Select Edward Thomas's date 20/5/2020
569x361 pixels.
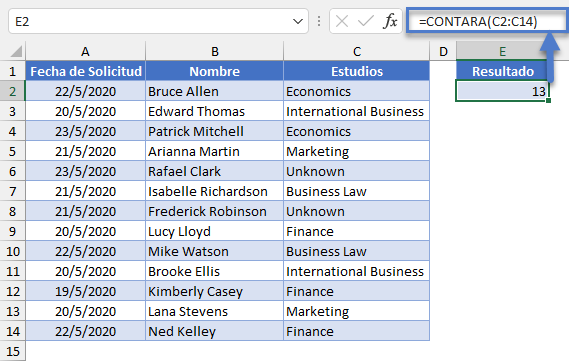(x=86, y=111)
